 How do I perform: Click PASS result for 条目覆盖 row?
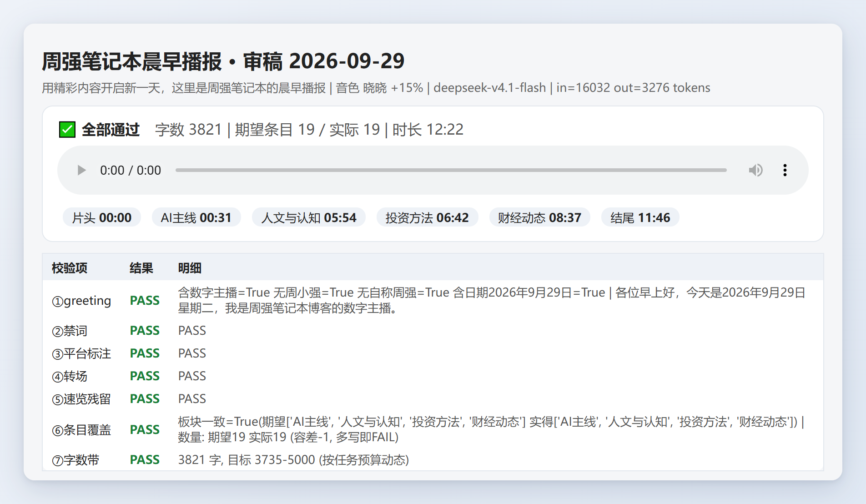point(145,430)
